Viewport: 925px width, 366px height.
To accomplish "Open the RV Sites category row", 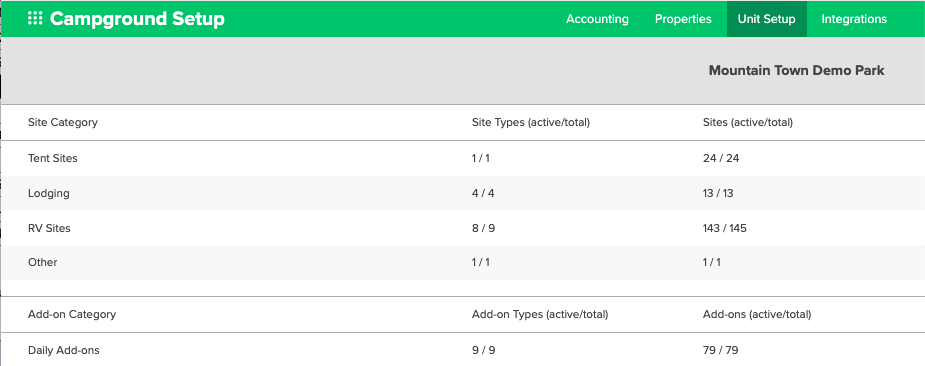I will coord(462,228).
